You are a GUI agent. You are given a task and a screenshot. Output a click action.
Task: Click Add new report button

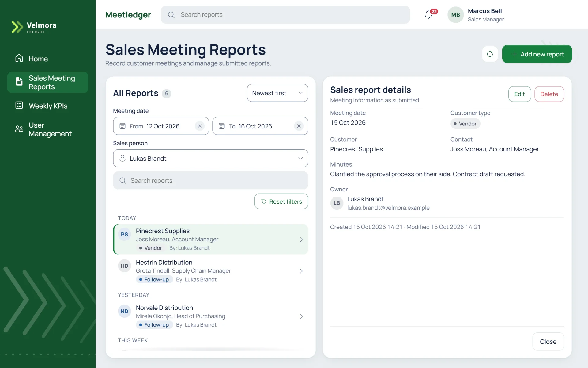537,54
